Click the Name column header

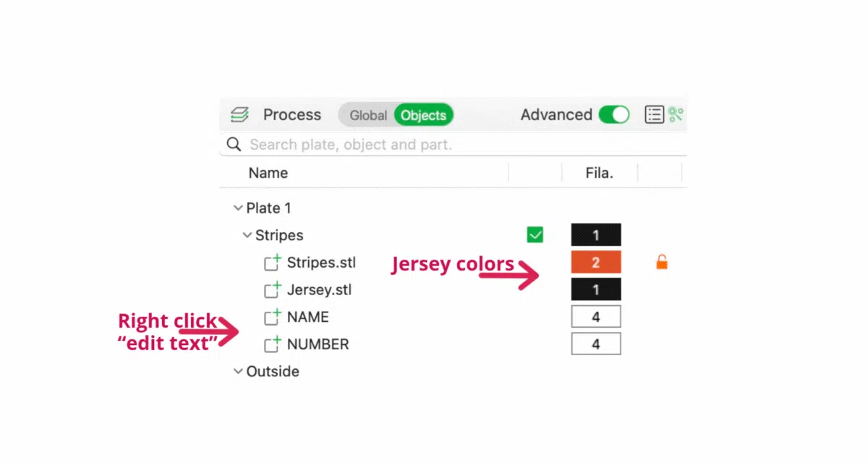(268, 173)
